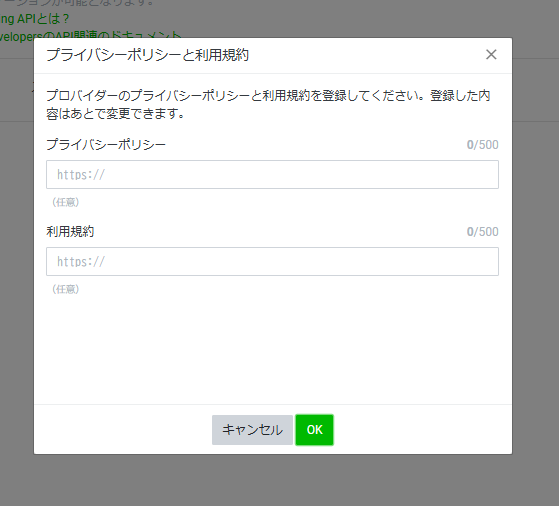Click the プロバイダーの description paragraph
The width and height of the screenshot is (559, 506).
pos(268,104)
